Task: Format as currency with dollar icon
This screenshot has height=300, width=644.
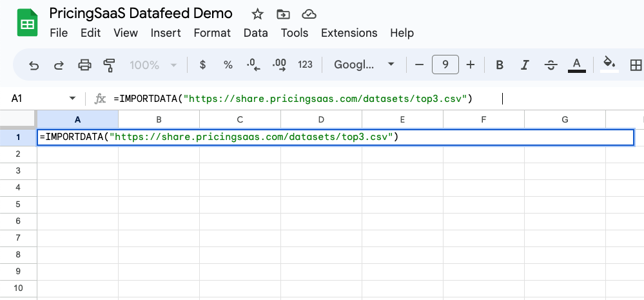Action: click(x=202, y=65)
